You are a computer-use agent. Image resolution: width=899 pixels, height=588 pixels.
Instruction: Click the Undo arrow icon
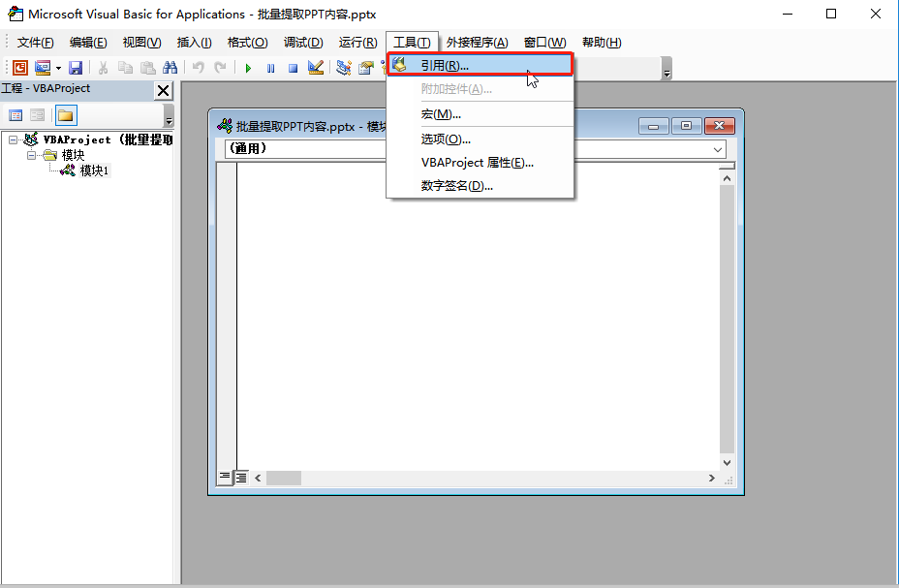pos(199,68)
